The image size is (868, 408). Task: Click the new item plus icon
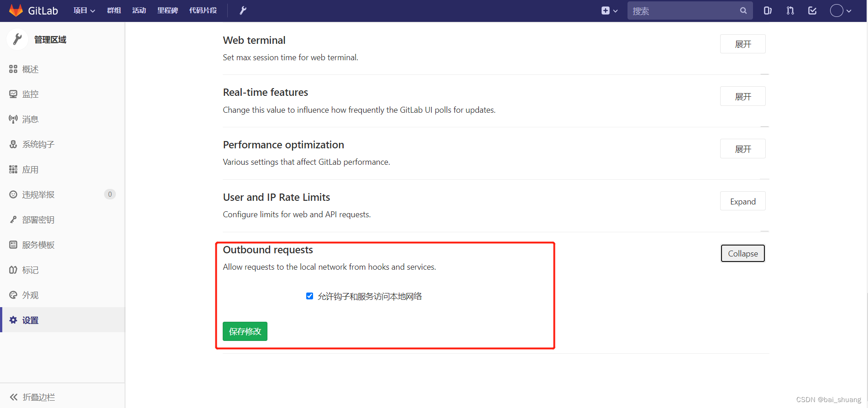605,10
